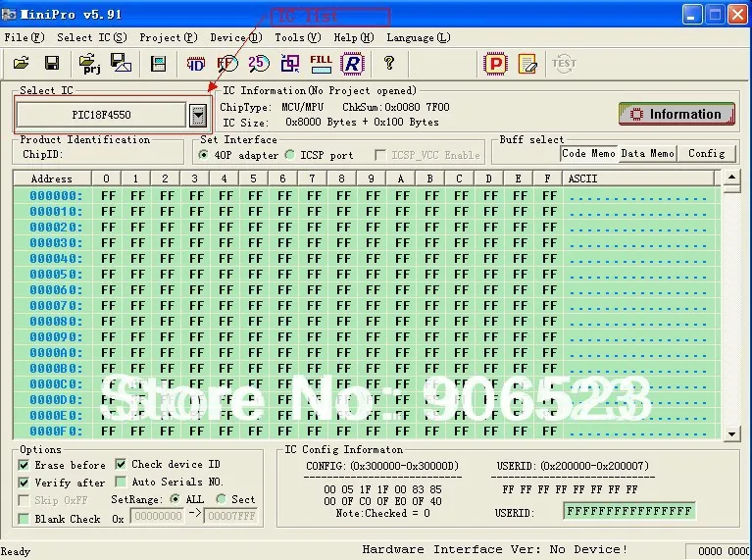Click the Save file floppy icon
Screen dimensions: 752x560
tap(52, 63)
